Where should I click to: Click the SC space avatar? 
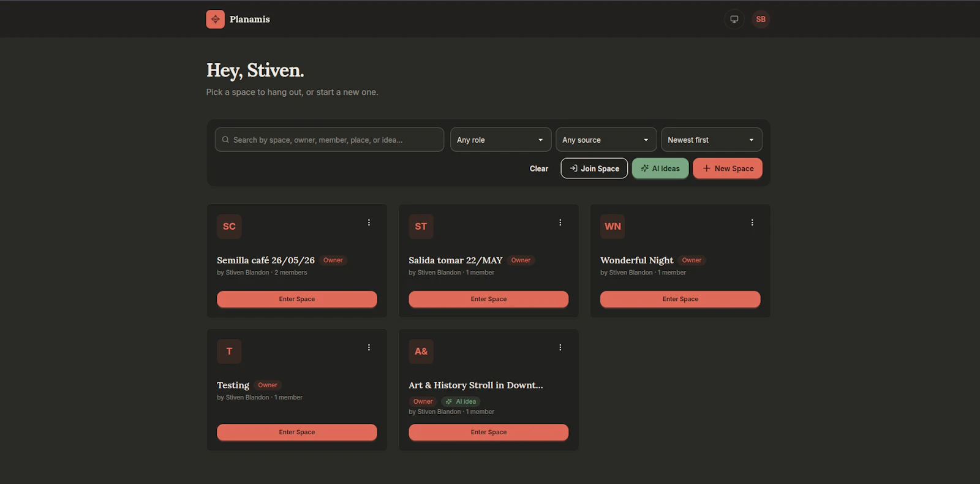click(x=229, y=226)
